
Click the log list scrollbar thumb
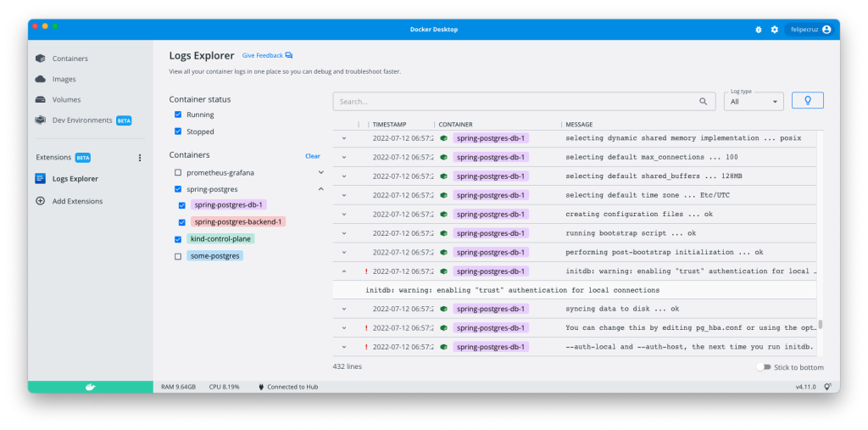[x=821, y=324]
